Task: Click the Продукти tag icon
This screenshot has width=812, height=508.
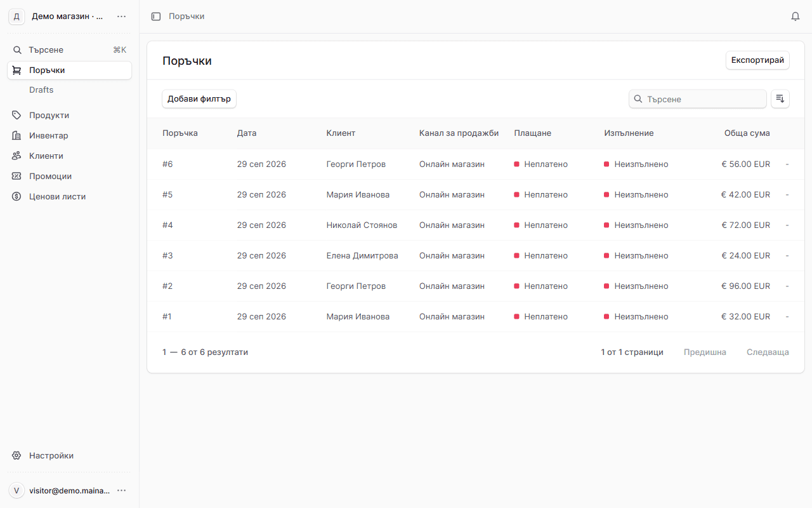Action: pos(17,116)
